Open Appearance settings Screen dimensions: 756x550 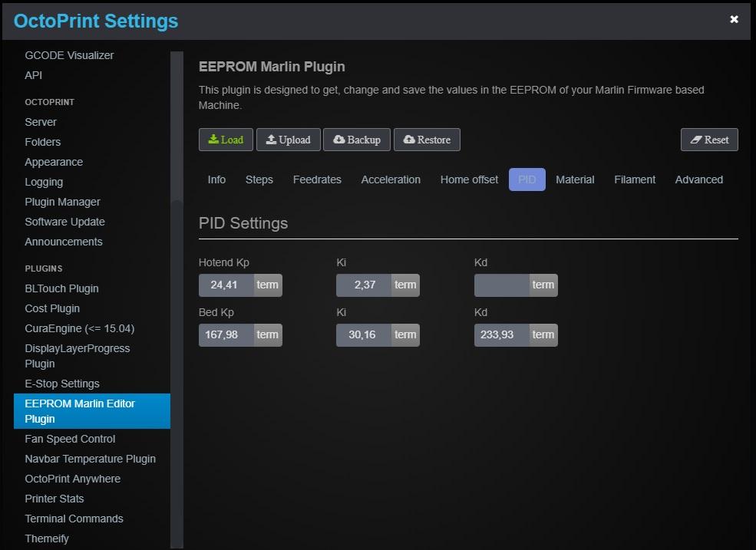coord(54,162)
